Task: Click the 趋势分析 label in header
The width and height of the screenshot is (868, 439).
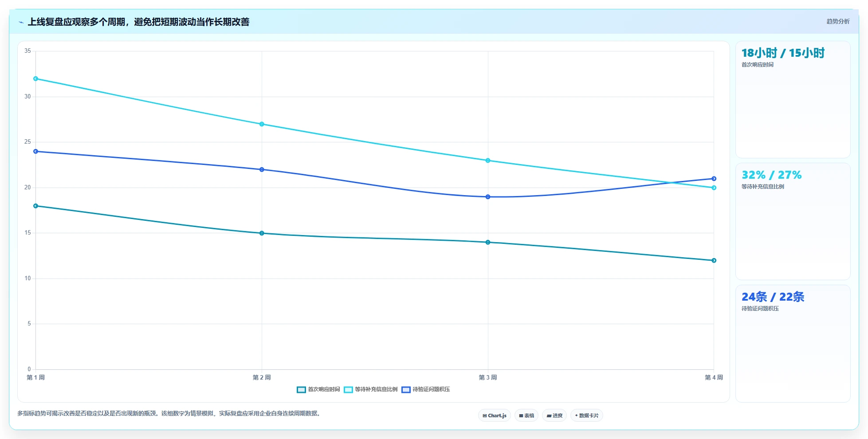Action: point(838,21)
